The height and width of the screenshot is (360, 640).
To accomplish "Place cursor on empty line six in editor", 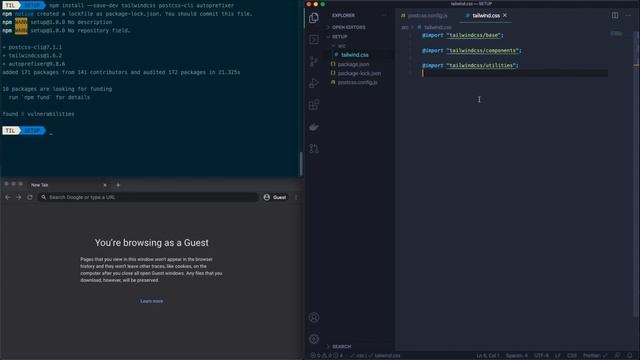I will point(514,73).
